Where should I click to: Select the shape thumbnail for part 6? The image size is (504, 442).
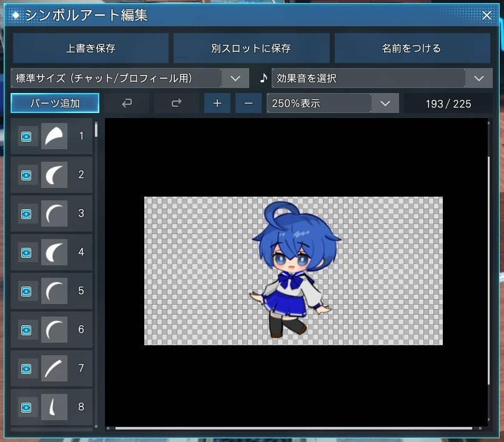click(x=54, y=330)
